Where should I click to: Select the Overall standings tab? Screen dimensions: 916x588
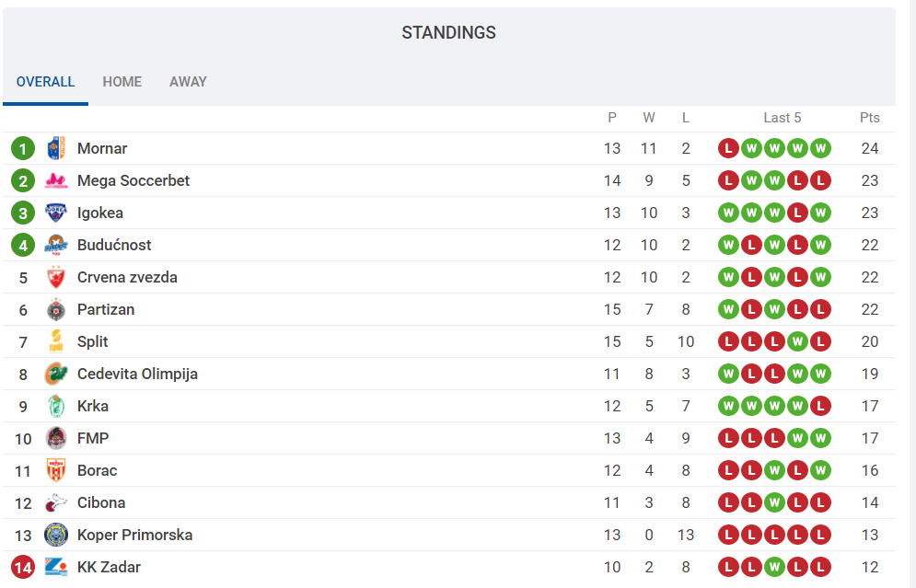pyautogui.click(x=46, y=82)
